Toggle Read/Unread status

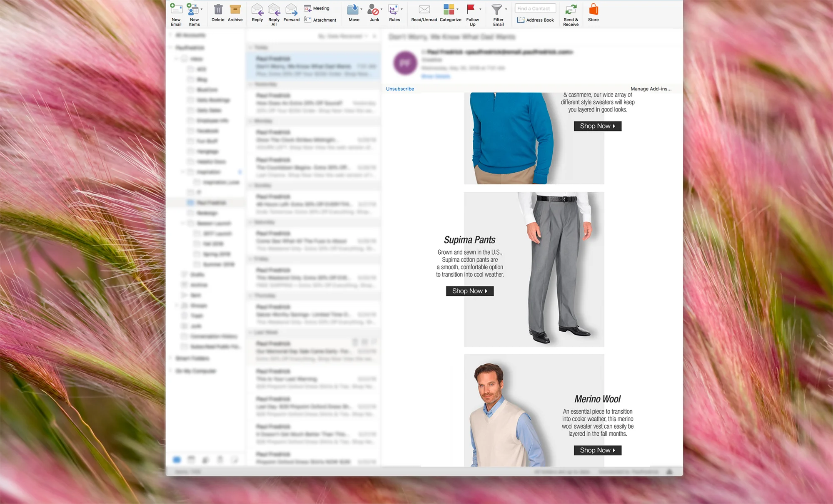424,13
